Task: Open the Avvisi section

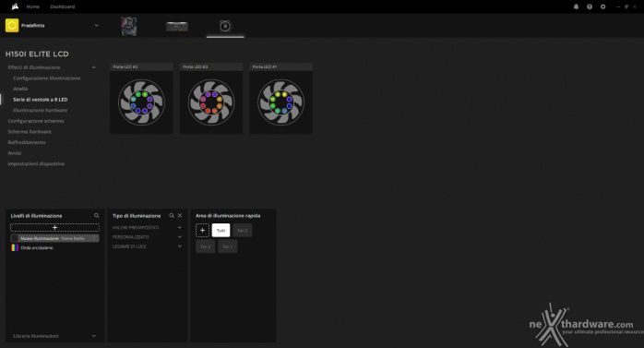Action: tap(15, 153)
